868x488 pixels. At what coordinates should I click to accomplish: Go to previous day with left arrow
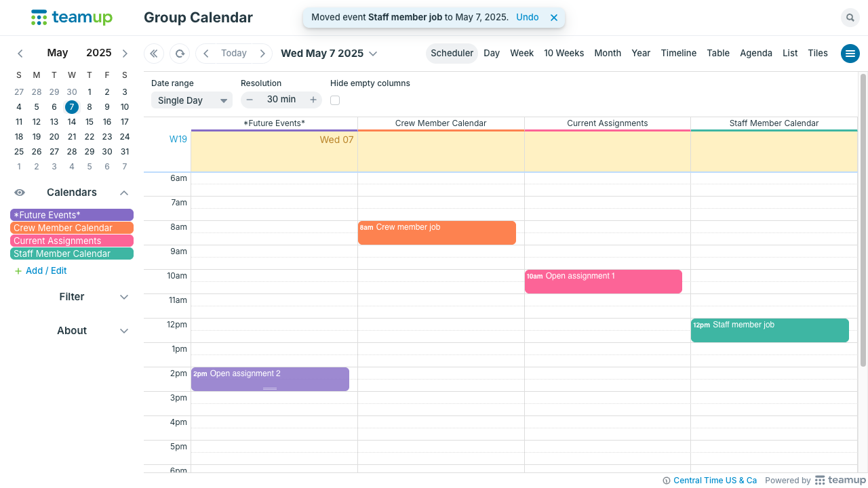(206, 54)
